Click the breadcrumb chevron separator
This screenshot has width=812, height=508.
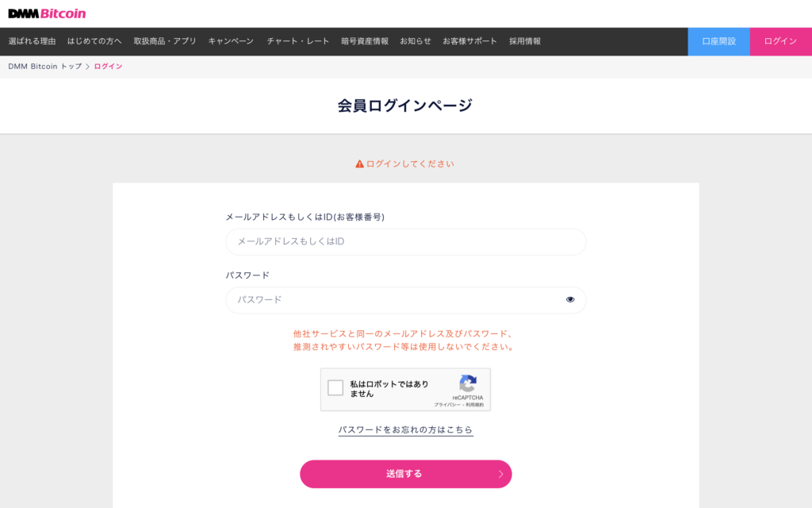(87, 67)
